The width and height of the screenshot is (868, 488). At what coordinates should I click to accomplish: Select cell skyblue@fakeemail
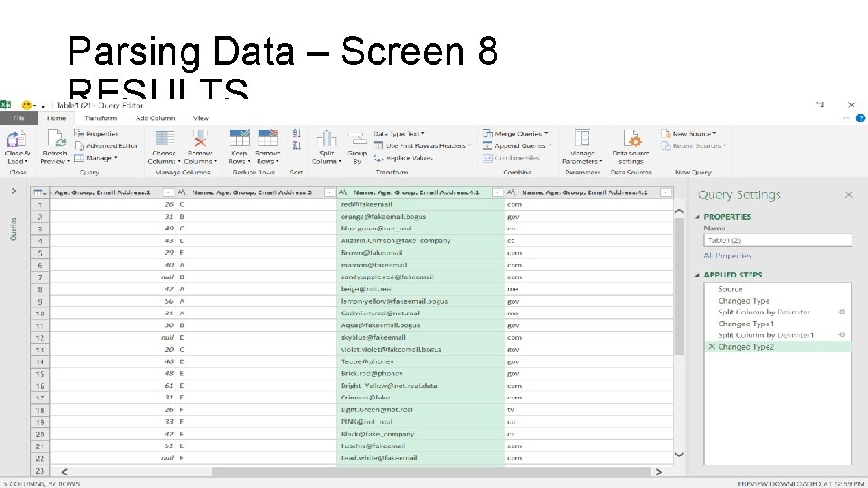tap(420, 337)
